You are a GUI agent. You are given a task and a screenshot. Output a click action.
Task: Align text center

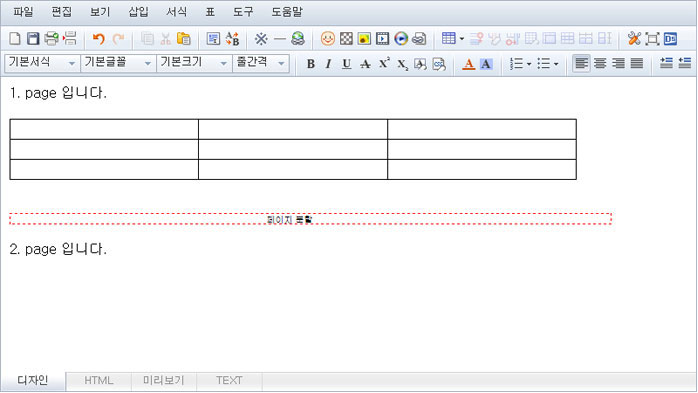[x=600, y=64]
